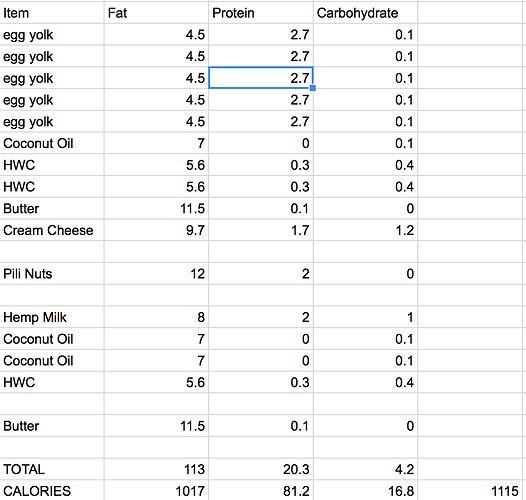Select the Cream Cheese carbohydrate value 1.2
This screenshot has width=526, height=500.
(x=365, y=230)
